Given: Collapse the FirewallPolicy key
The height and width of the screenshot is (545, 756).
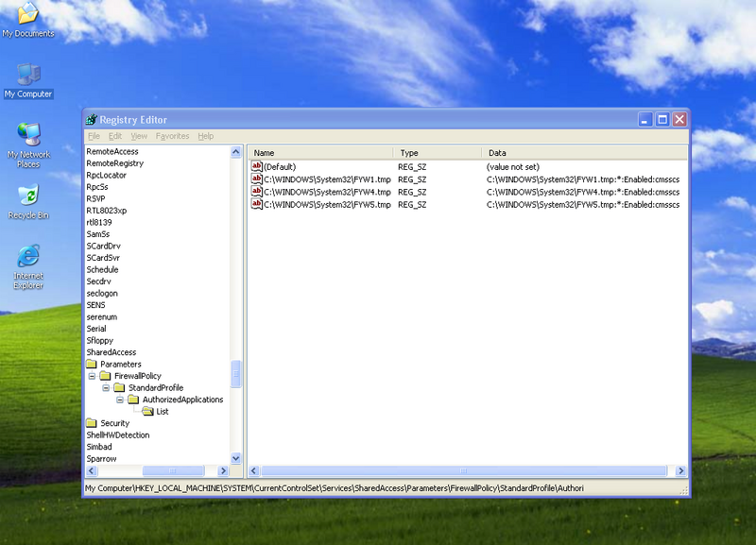Looking at the screenshot, I should pos(92,376).
